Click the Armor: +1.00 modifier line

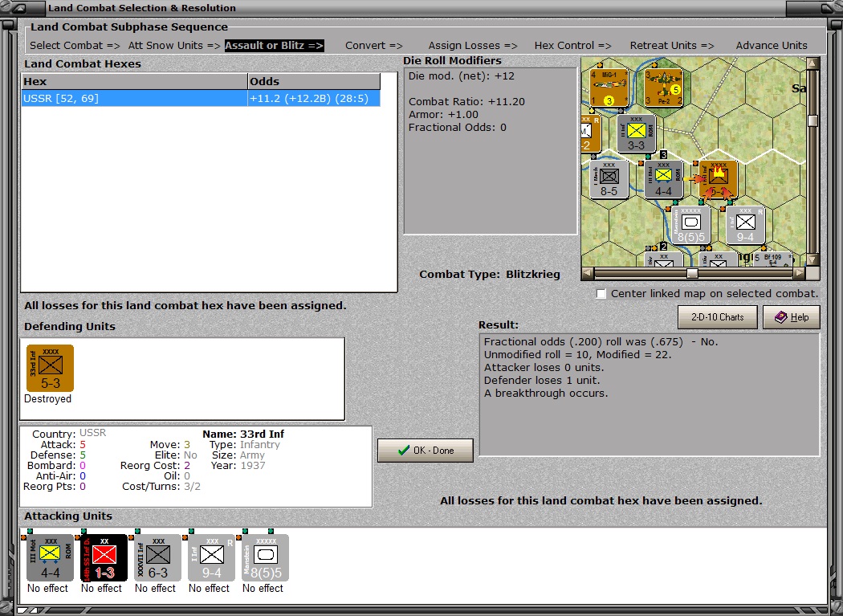click(443, 115)
